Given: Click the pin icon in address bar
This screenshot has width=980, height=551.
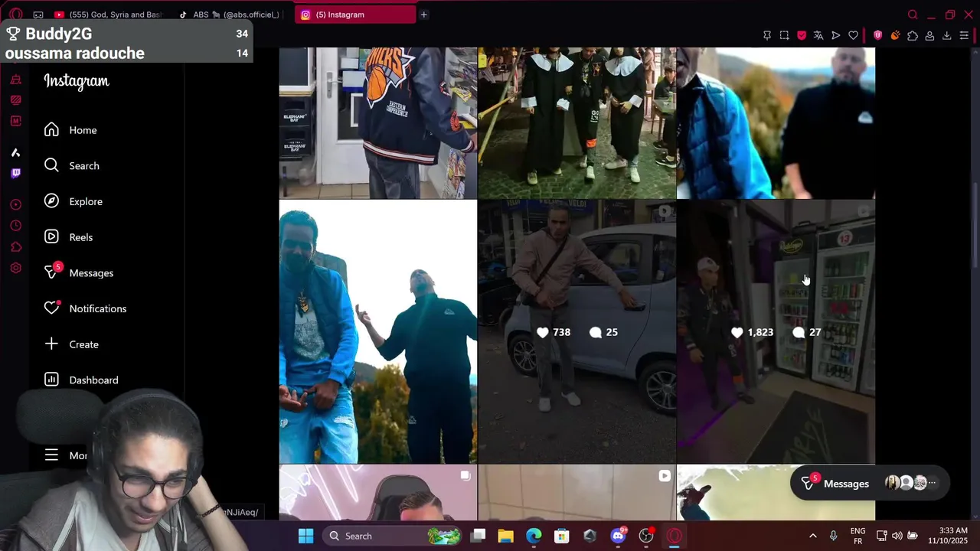Looking at the screenshot, I should [x=767, y=35].
